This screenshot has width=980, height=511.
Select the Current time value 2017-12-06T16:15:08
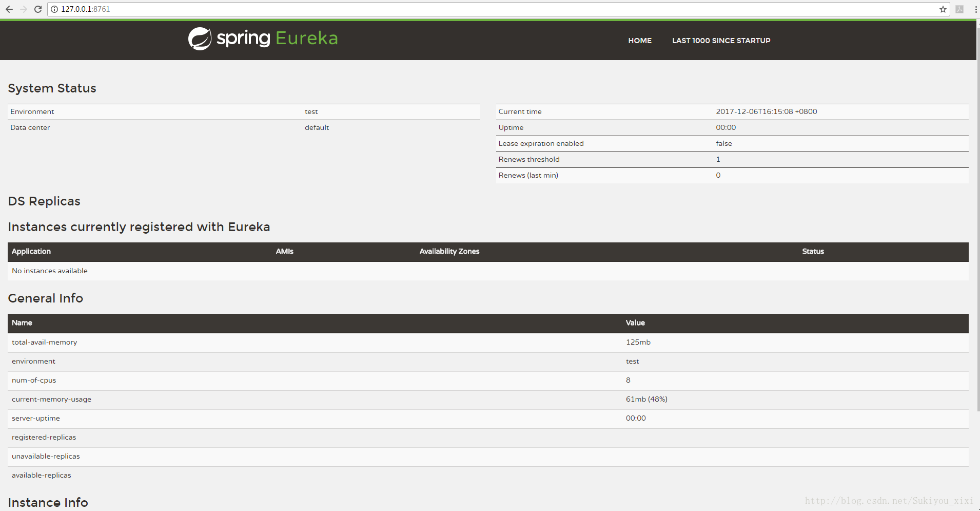click(767, 111)
